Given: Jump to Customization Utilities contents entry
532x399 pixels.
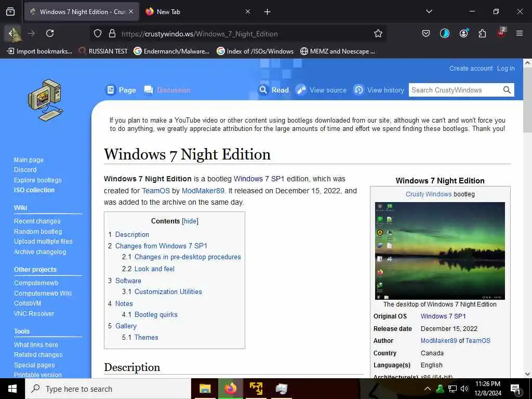Looking at the screenshot, I should click(168, 291).
